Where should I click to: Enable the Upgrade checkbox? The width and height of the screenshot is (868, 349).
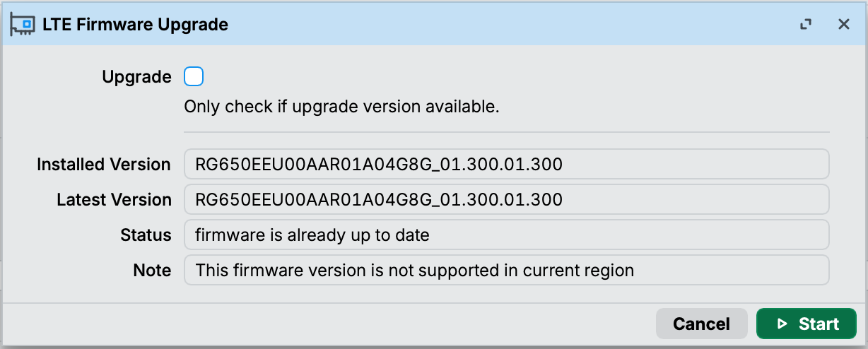coord(194,76)
